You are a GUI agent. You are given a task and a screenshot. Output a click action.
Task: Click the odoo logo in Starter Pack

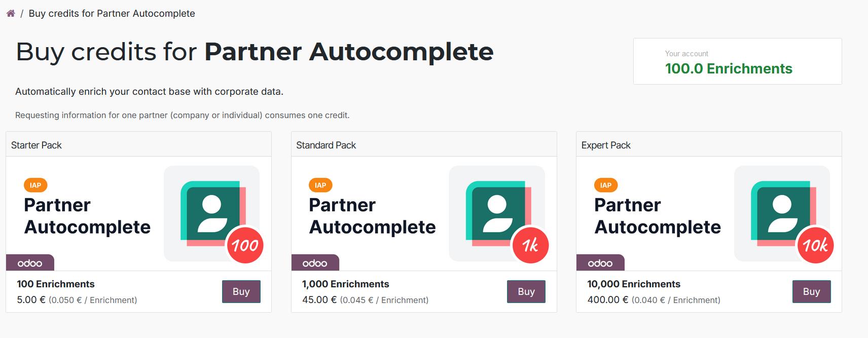point(30,263)
